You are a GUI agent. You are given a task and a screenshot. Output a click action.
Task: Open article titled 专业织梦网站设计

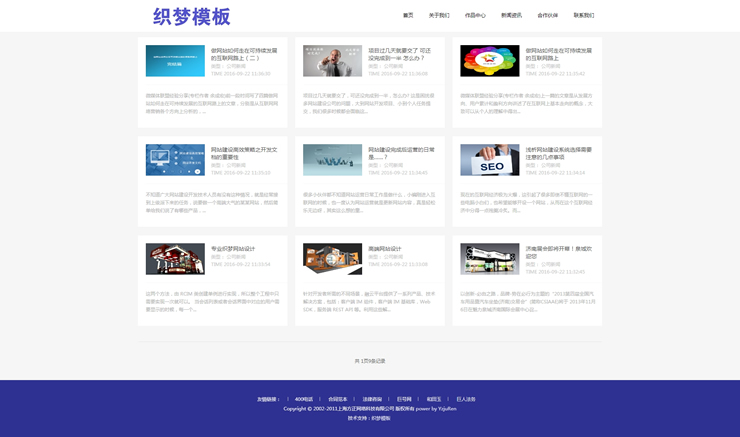click(x=233, y=248)
